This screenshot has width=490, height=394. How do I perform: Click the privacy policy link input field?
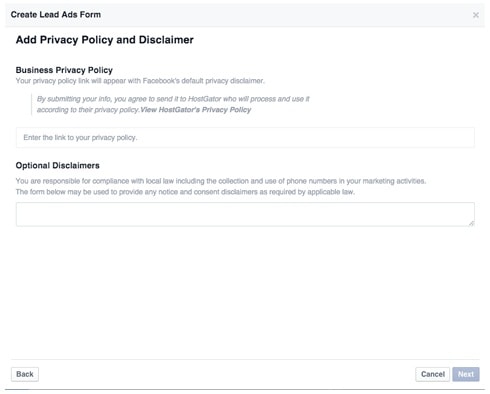click(245, 137)
